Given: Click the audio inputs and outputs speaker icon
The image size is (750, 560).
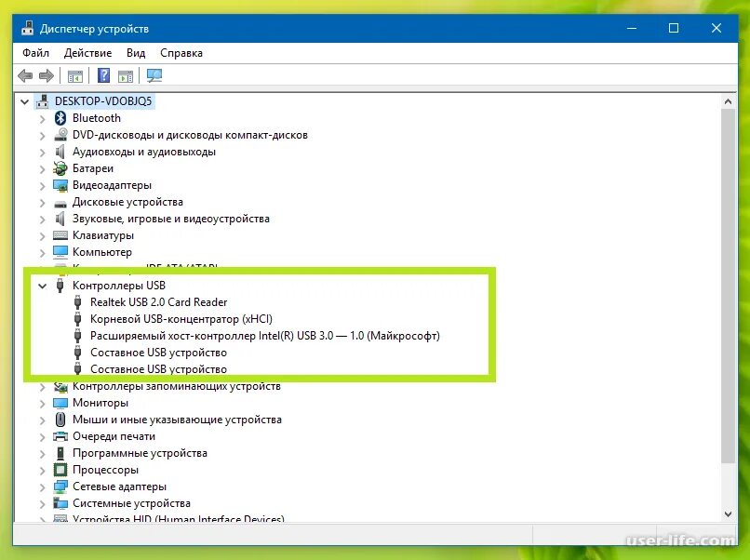Looking at the screenshot, I should pos(60,152).
